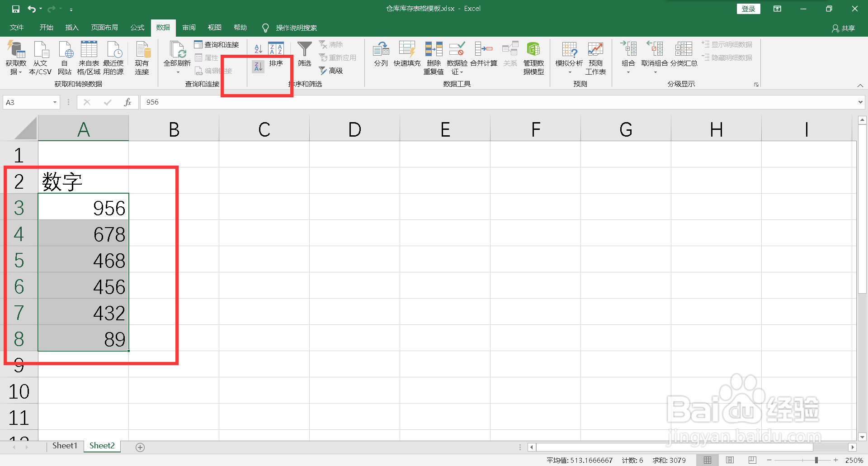Sort descending with the Z-to-A icon

point(258,67)
